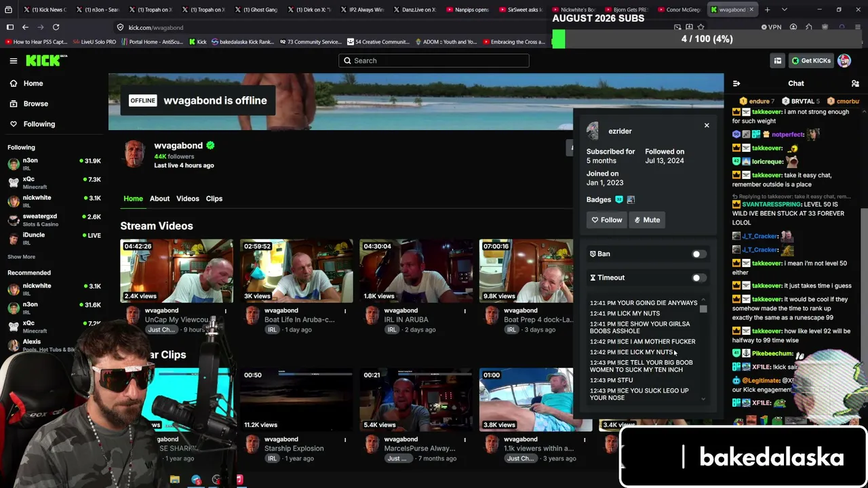Click the second badge in ezrider's card
Image resolution: width=868 pixels, height=488 pixels.
(631, 200)
